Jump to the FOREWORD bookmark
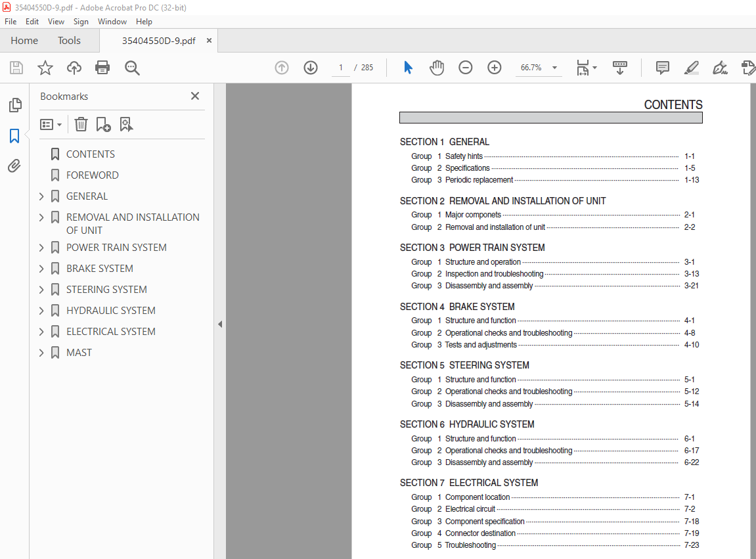 [x=92, y=175]
